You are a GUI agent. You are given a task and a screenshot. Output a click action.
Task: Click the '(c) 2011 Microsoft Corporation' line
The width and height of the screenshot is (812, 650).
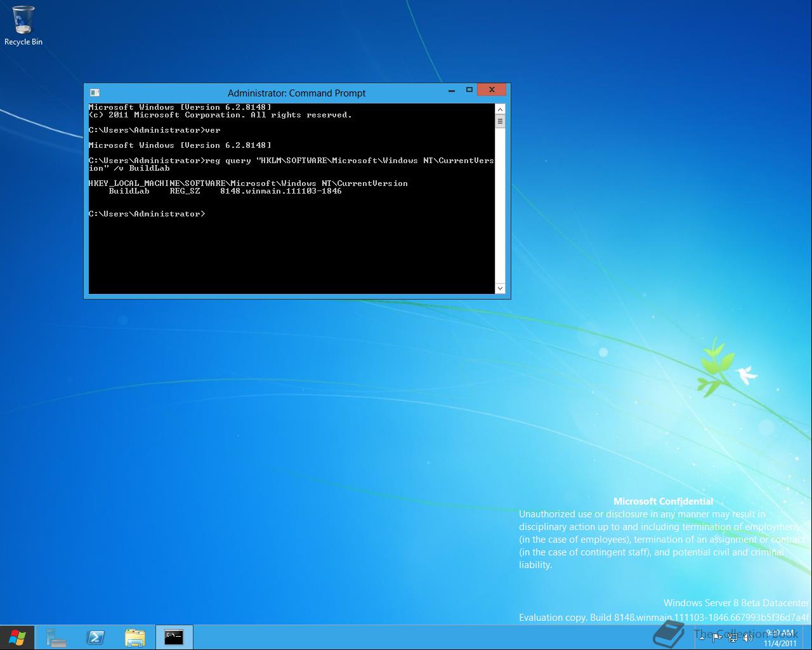pos(220,115)
